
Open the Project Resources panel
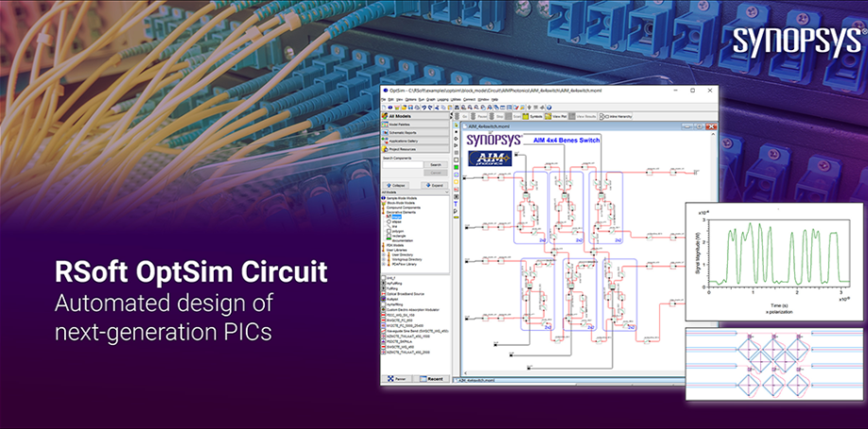click(x=415, y=149)
